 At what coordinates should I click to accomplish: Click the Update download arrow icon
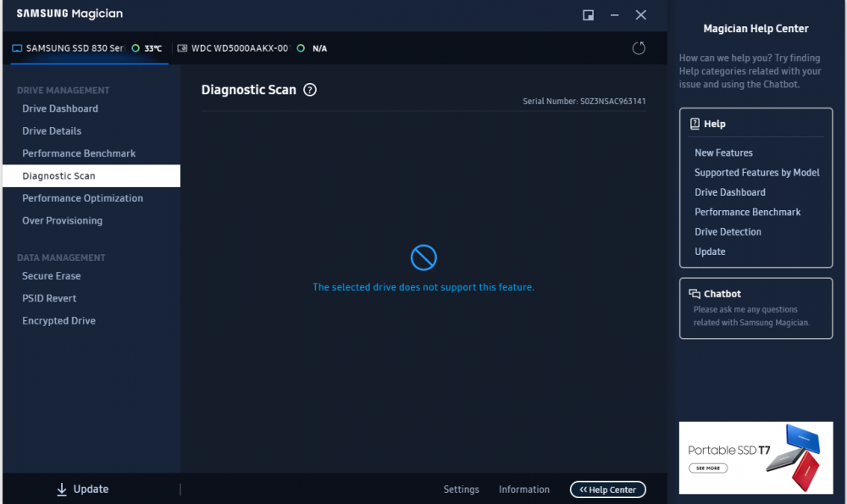click(x=62, y=490)
